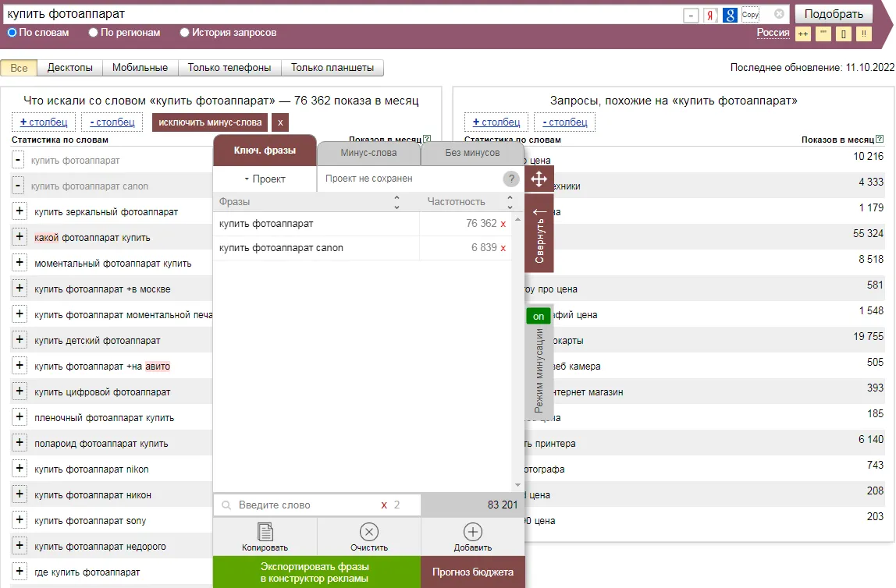Click the move (cross arrows) handle of the assistant panel
The image size is (896, 588).
539,179
